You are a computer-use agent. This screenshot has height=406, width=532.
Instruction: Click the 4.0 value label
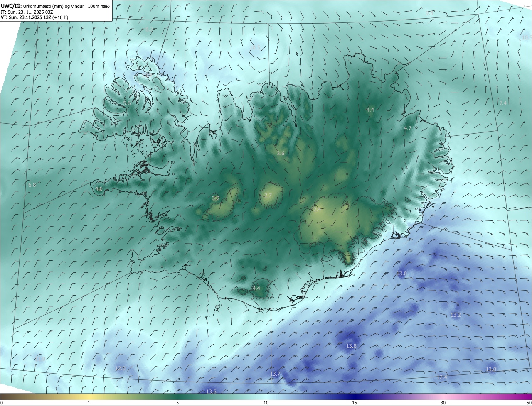[99, 189]
